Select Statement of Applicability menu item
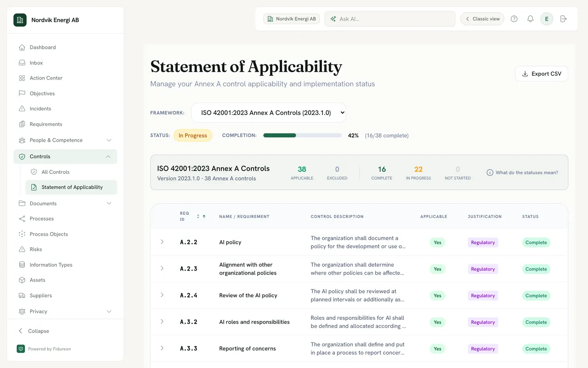 (71, 187)
